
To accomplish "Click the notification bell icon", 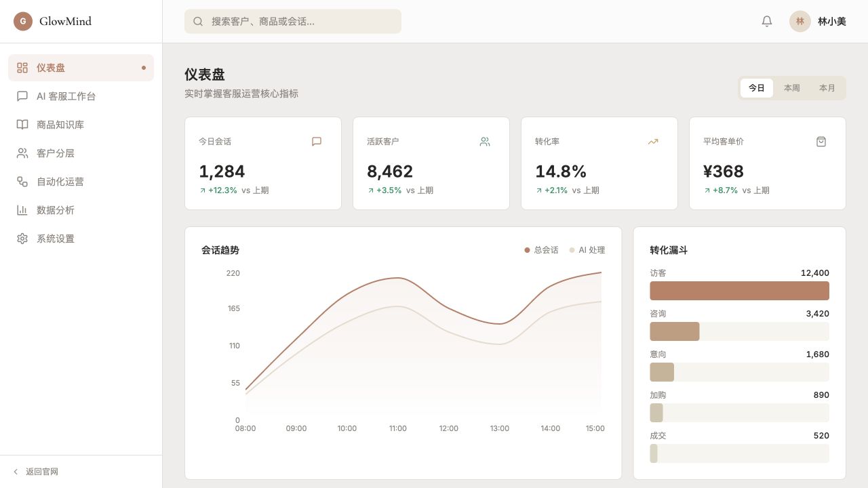I will click(x=767, y=21).
